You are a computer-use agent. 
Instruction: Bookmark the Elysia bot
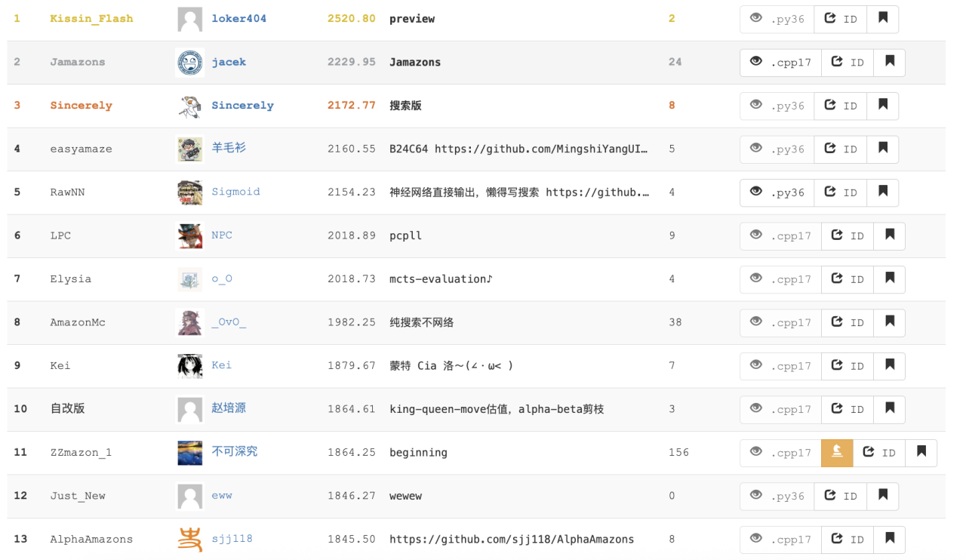point(890,279)
